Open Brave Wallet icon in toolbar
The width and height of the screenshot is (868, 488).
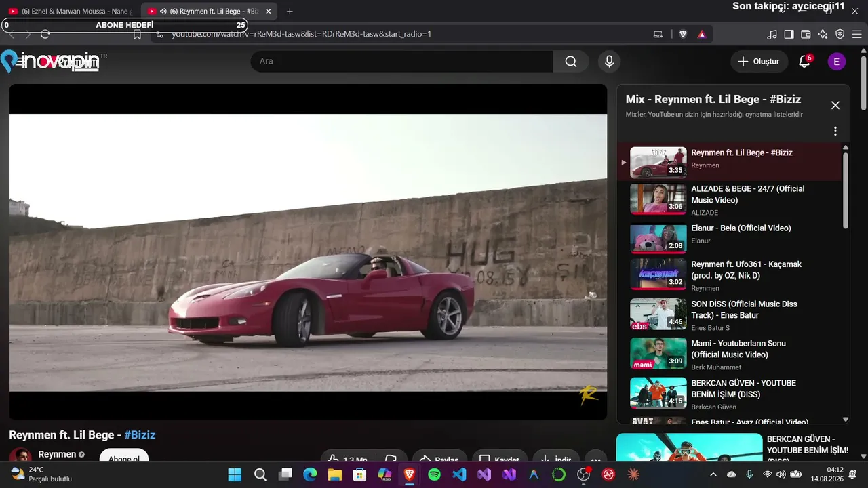(x=806, y=34)
